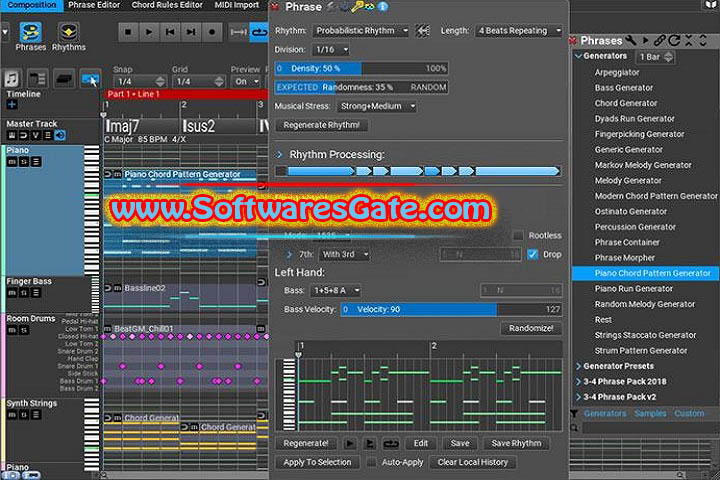Play the phrase preview in Phrase inspector
Viewport: 720px width, 480px height.
tap(349, 443)
